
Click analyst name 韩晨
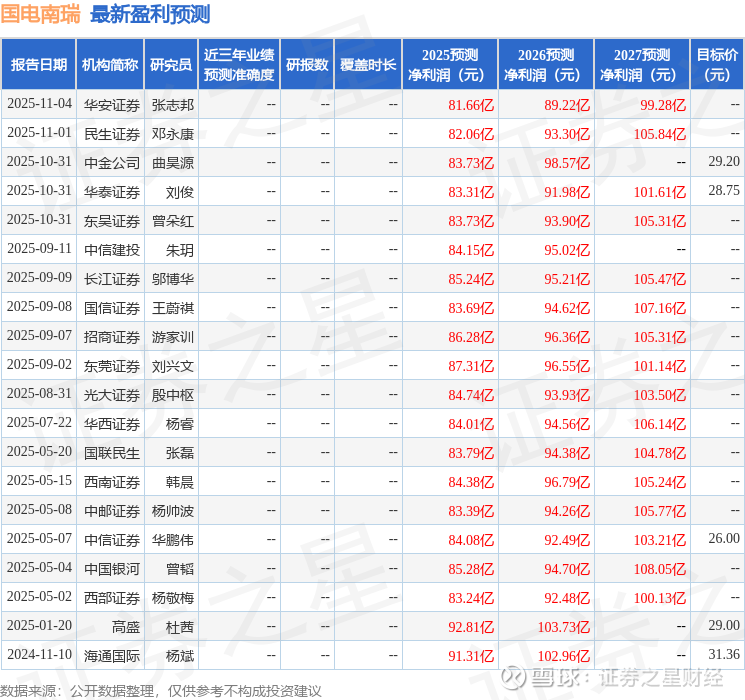click(180, 481)
